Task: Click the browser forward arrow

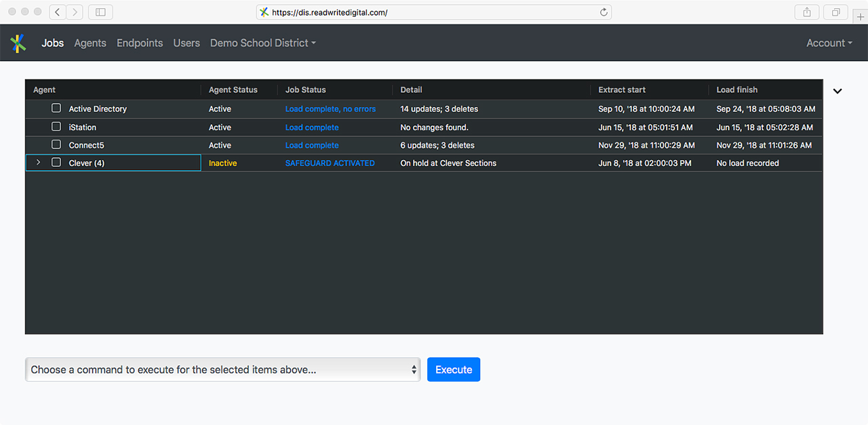Action: [x=75, y=12]
